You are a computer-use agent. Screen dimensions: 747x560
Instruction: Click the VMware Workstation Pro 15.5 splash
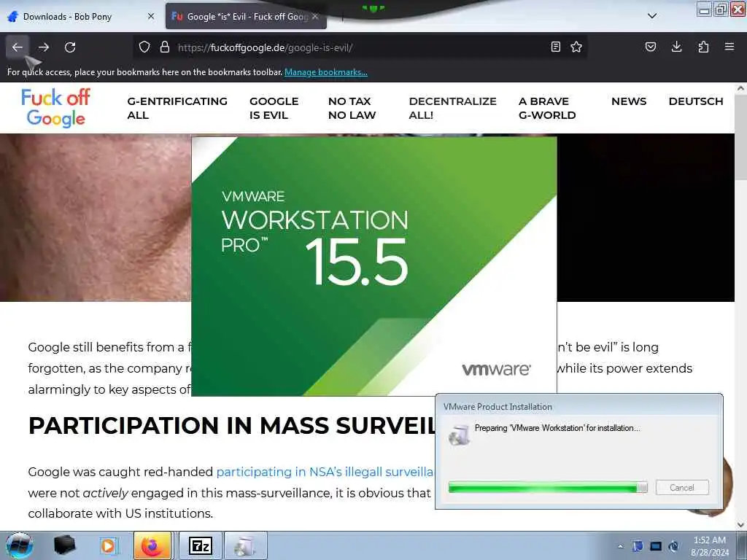(x=374, y=266)
